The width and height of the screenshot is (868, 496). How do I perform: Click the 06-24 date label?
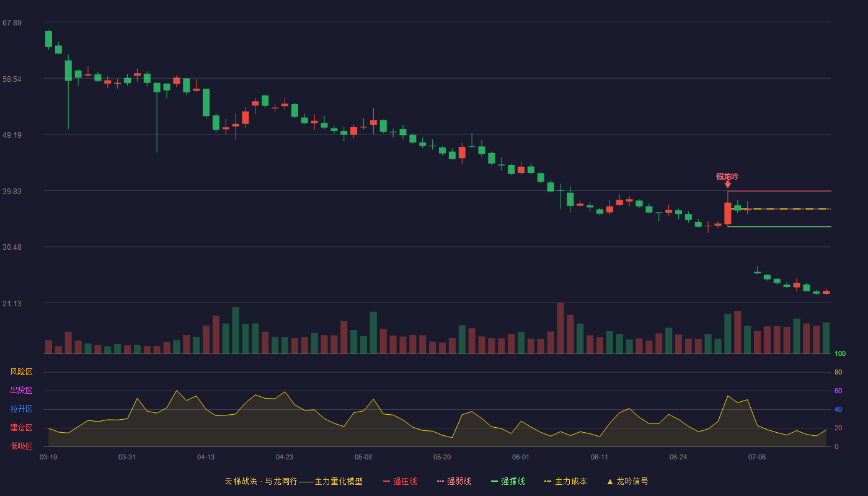678,457
